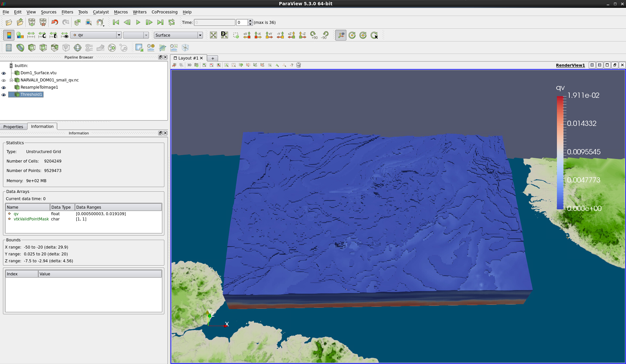Toggle visibility of ResampleToImage1
The height and width of the screenshot is (364, 626).
pyautogui.click(x=4, y=88)
